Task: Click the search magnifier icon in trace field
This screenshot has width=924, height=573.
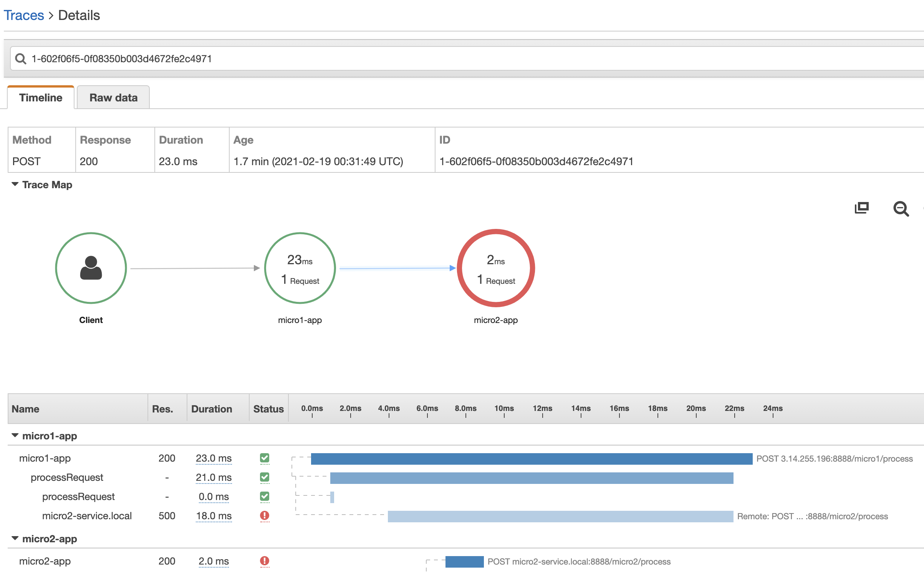Action: click(x=21, y=59)
